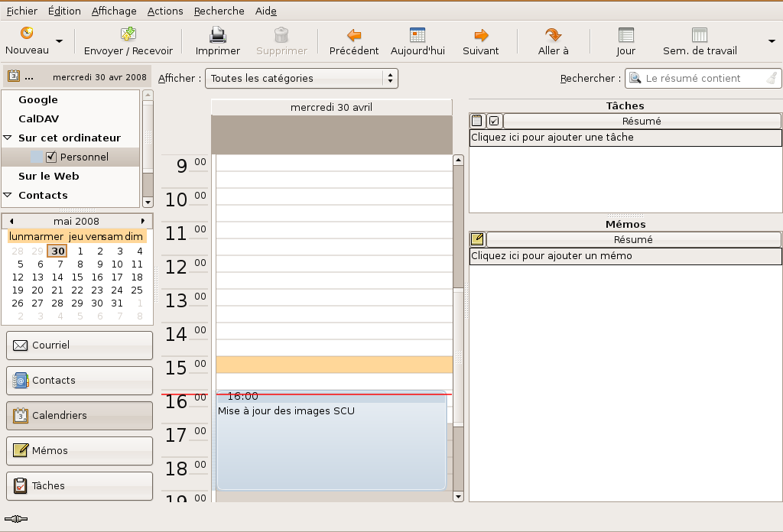Open the Aller à date icon
The height and width of the screenshot is (532, 783).
click(554, 35)
